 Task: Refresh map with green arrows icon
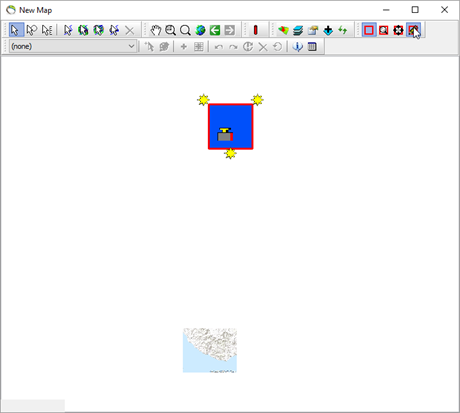[343, 30]
